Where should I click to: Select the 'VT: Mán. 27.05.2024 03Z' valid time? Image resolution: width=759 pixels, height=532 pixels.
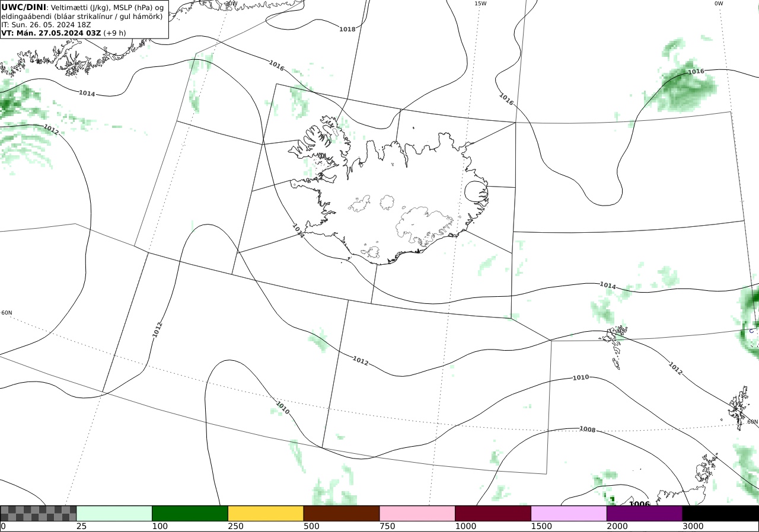tap(51, 33)
